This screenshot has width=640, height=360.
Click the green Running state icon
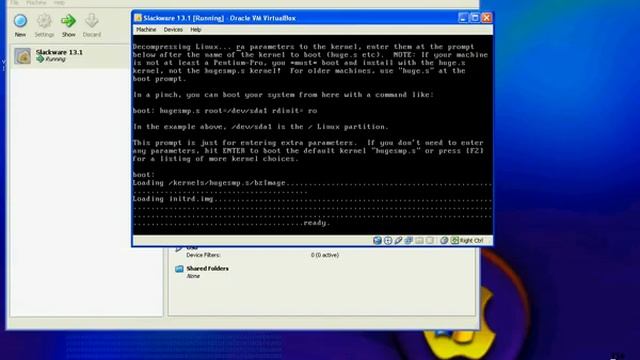(x=40, y=59)
